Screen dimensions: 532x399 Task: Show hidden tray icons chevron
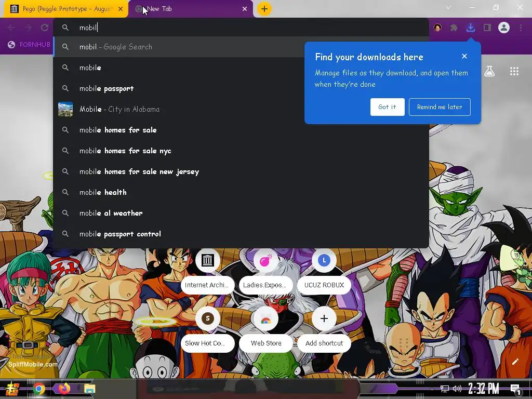pos(432,389)
